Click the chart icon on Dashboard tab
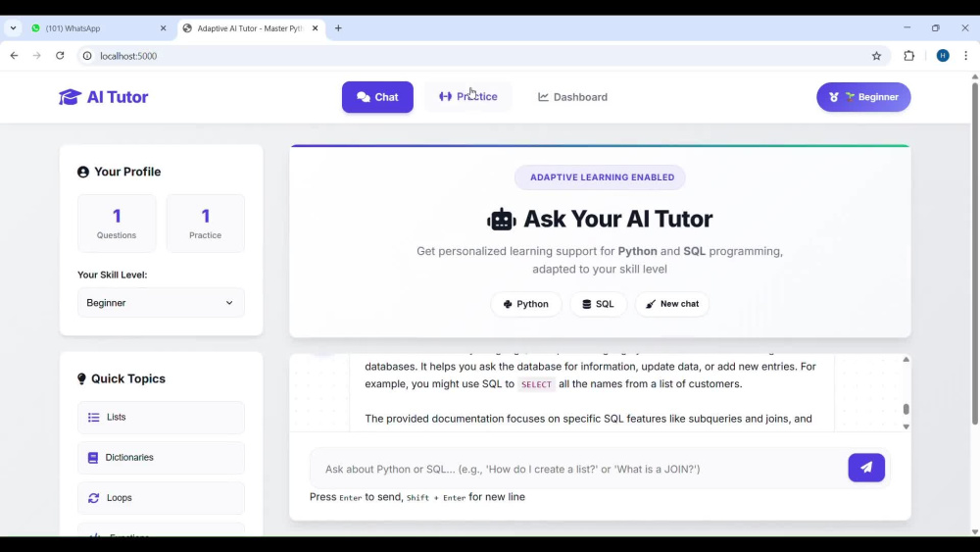 point(543,97)
